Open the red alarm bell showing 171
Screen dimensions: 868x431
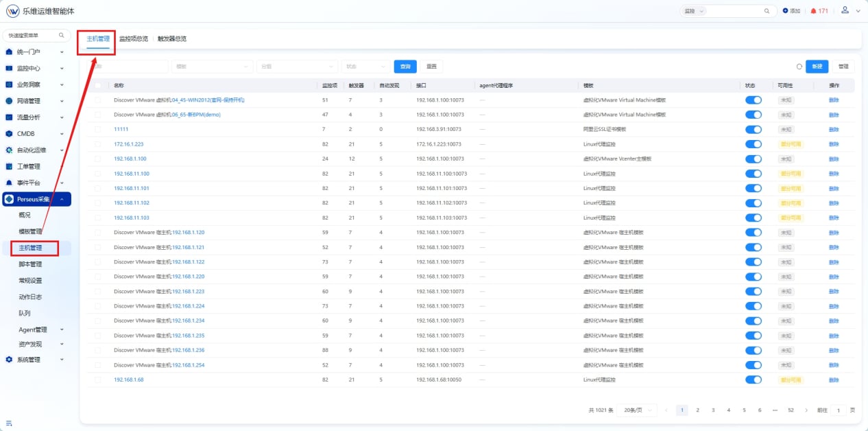coord(819,11)
